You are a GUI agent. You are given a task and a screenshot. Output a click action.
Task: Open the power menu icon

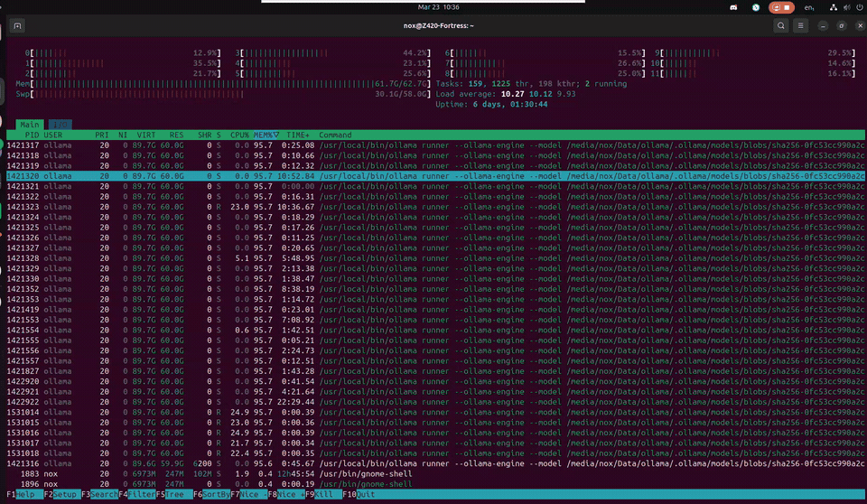click(860, 7)
